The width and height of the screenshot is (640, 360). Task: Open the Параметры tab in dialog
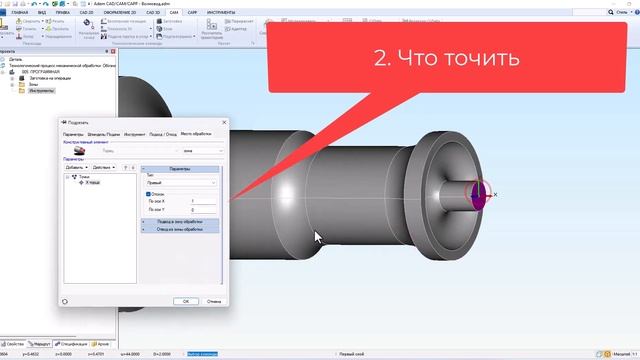(73, 134)
